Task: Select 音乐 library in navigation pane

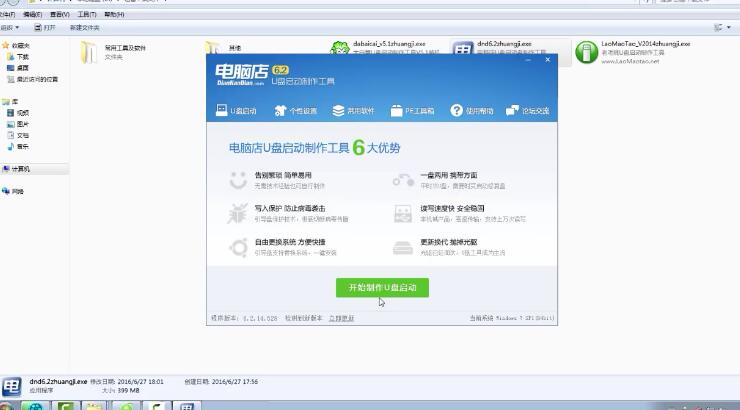Action: pos(18,147)
